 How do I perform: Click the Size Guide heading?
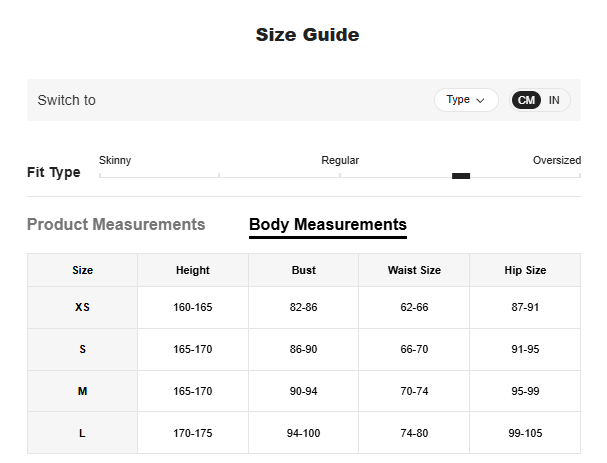307,35
